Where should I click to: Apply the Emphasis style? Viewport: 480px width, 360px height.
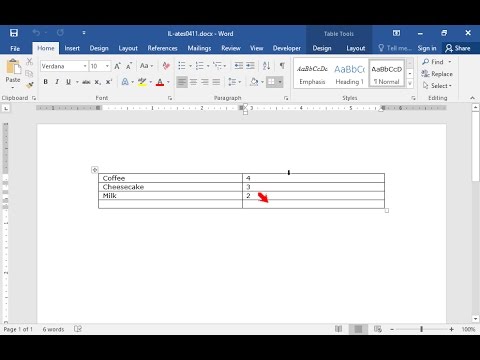pyautogui.click(x=312, y=74)
